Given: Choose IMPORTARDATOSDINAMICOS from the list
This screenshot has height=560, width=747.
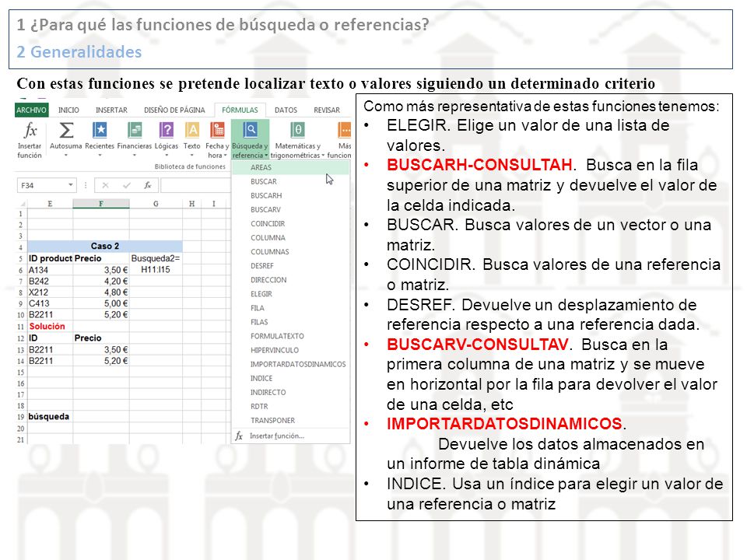Looking at the screenshot, I should pyautogui.click(x=290, y=364).
